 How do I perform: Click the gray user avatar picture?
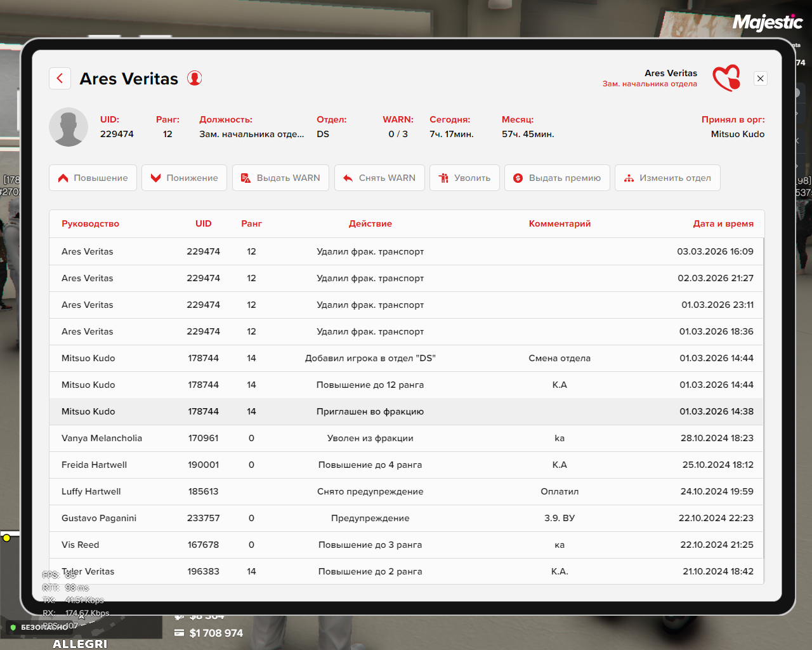pos(69,127)
